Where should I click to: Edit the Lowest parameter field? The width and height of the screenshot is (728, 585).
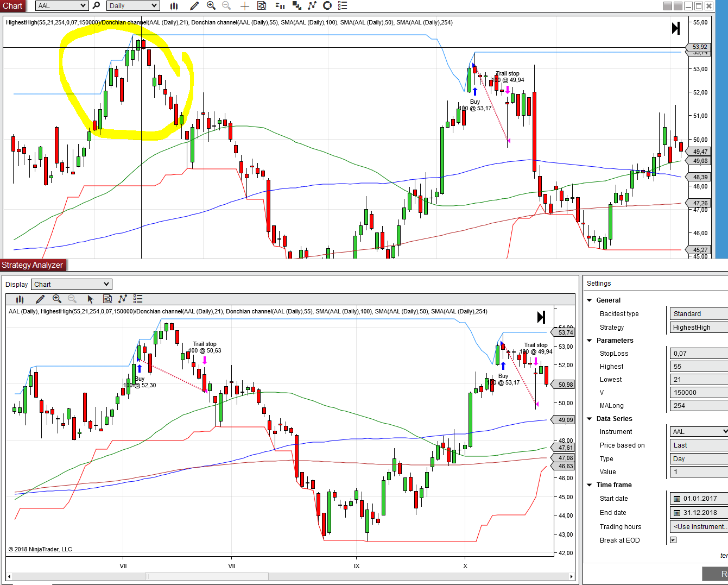pos(699,379)
